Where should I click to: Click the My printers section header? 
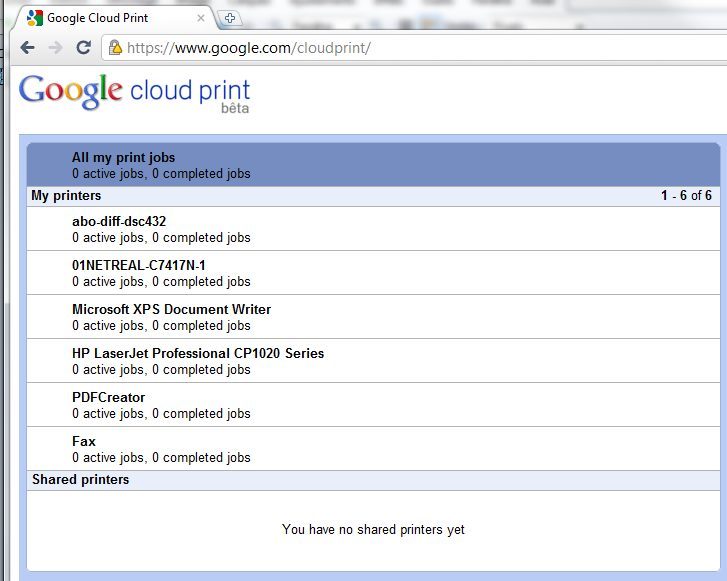pyautogui.click(x=66, y=196)
